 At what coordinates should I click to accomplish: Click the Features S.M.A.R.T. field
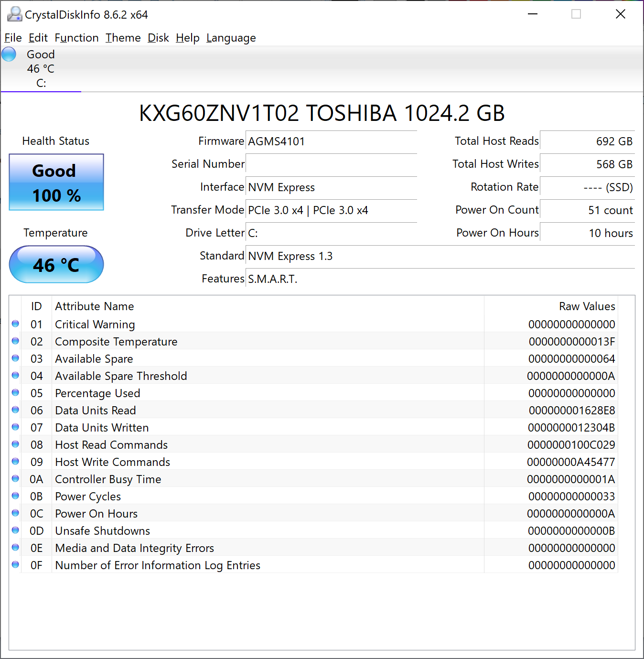(x=440, y=279)
